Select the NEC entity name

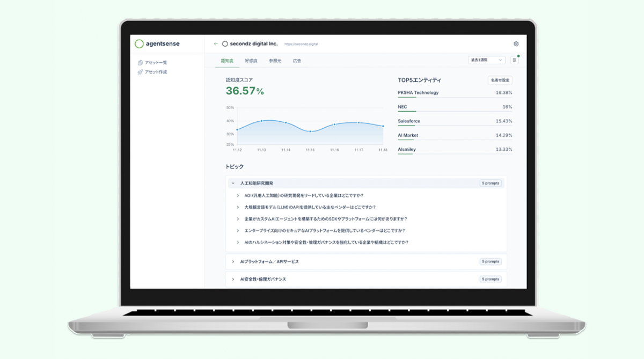pyautogui.click(x=402, y=107)
